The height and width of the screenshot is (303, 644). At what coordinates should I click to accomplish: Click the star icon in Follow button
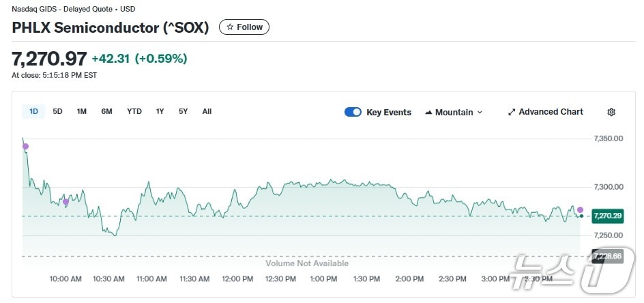(230, 27)
